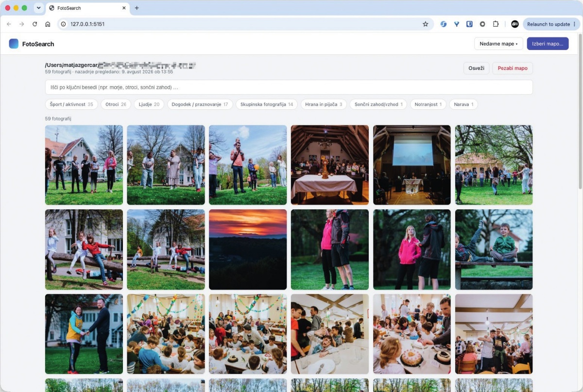Bookmark this page with the star icon
Image resolution: width=583 pixels, height=392 pixels.
(426, 24)
